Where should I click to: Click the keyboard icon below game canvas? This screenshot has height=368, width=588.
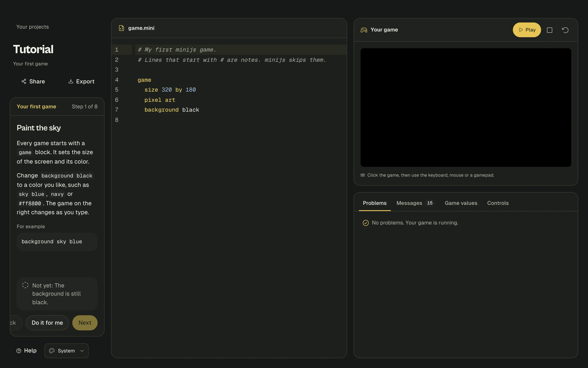coord(363,175)
